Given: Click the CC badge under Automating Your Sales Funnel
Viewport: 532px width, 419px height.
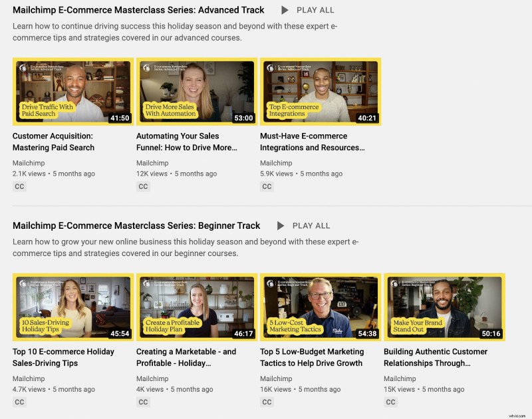Looking at the screenshot, I should [x=143, y=186].
